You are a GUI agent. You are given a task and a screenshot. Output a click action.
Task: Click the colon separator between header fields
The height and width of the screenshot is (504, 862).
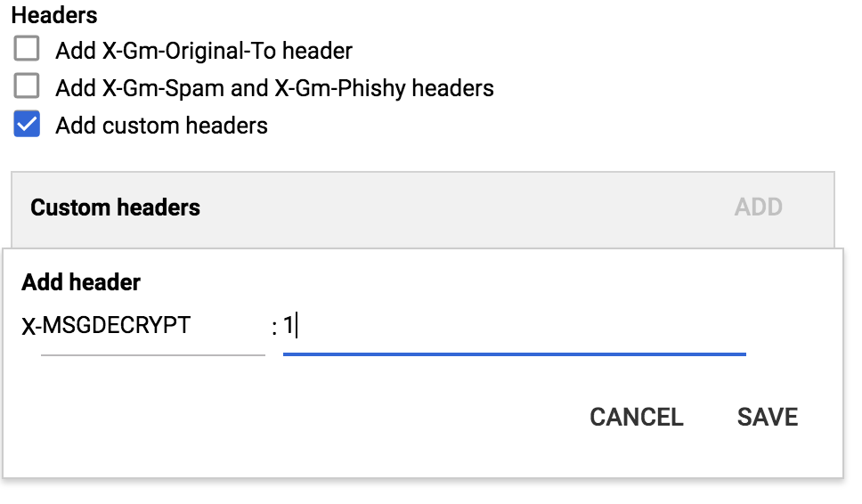(x=274, y=329)
